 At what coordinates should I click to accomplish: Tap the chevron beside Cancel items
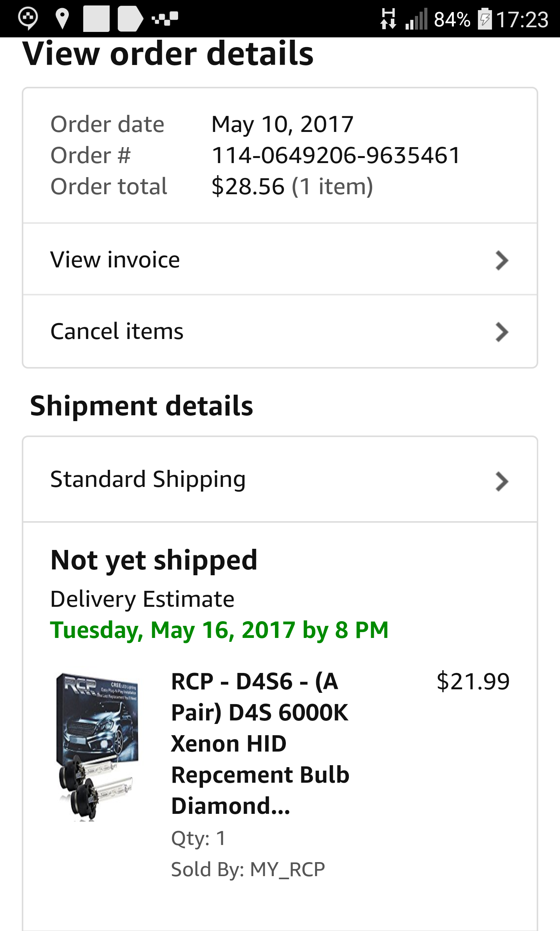tap(502, 332)
